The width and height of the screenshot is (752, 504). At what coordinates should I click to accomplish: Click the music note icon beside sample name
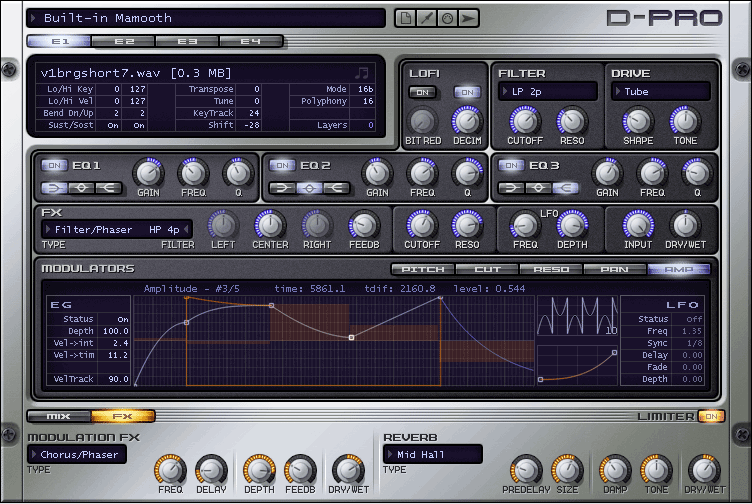(361, 73)
